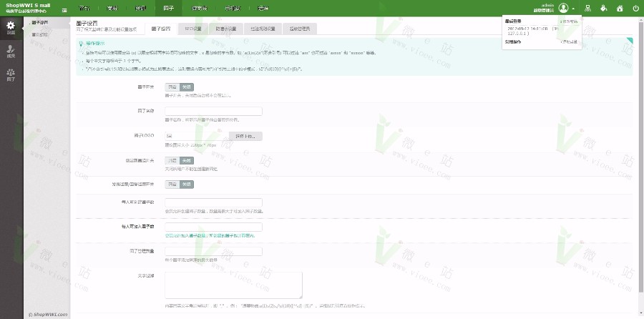This screenshot has width=644, height=319.
Task: Open the 圈子 group icon in left sidebar
Action: (11, 74)
